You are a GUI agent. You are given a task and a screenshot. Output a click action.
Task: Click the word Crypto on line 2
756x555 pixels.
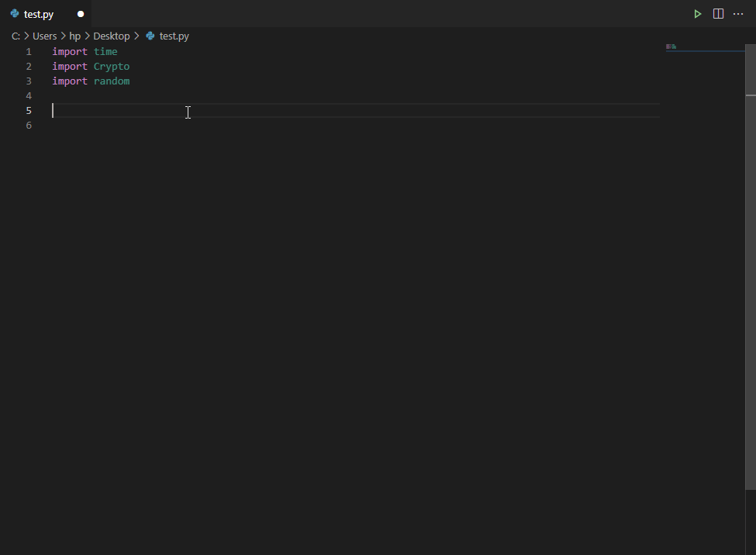112,67
